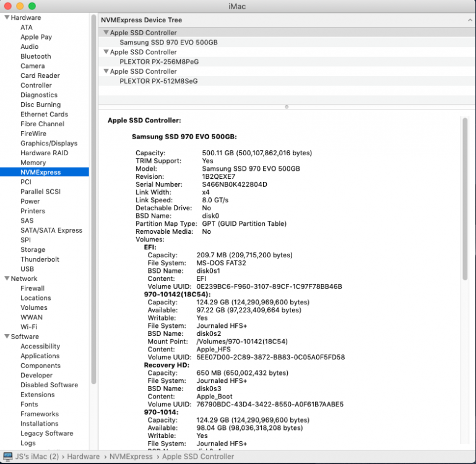Select Frameworks under Software
This screenshot has height=464, width=476.
40,414
